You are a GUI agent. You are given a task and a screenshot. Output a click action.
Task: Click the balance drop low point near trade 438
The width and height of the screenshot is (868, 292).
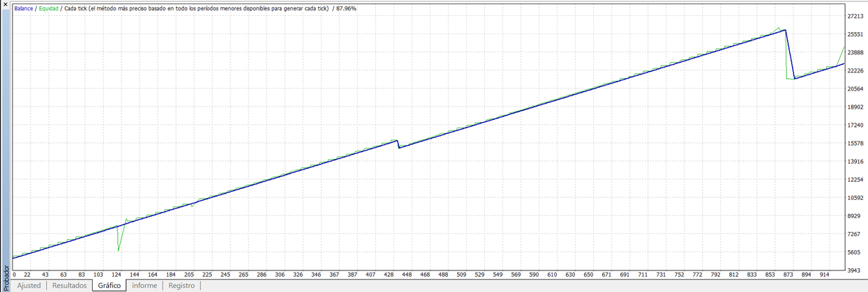[399, 148]
